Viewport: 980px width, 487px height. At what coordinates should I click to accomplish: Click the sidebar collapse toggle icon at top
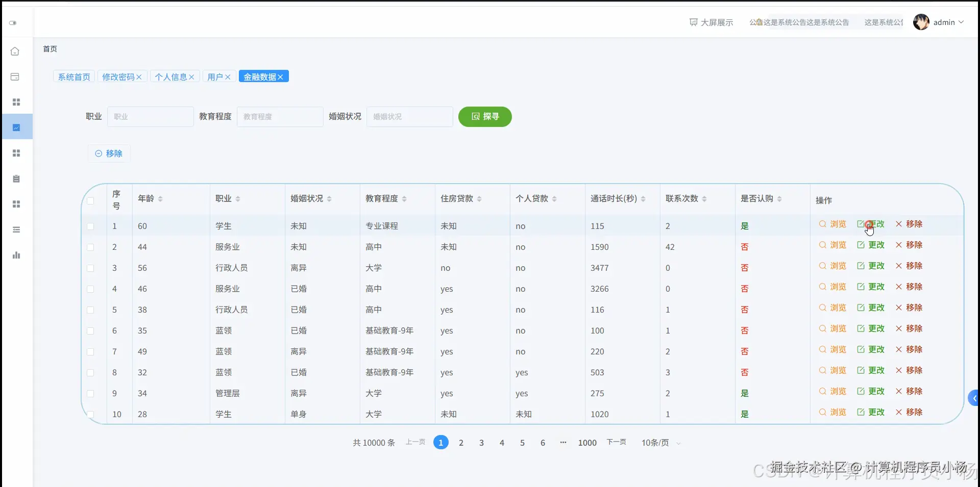13,23
